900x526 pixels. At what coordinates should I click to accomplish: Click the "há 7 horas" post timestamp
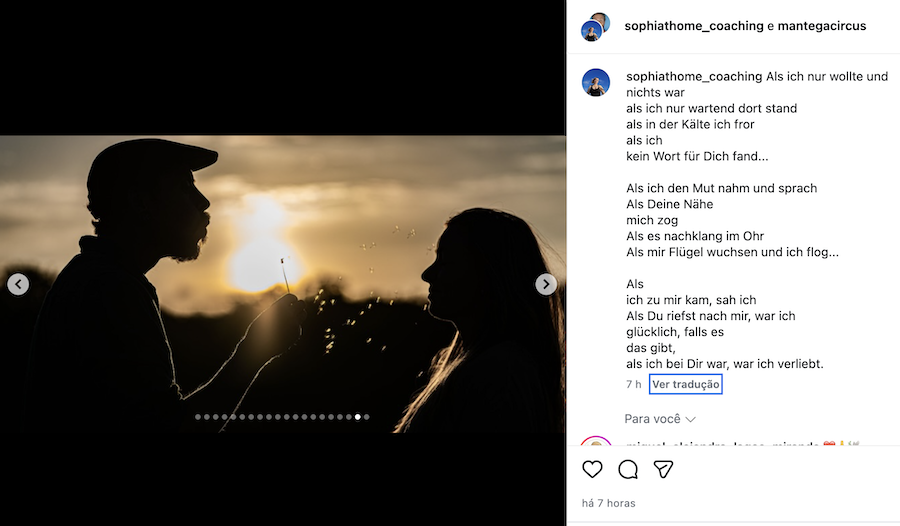tap(608, 503)
